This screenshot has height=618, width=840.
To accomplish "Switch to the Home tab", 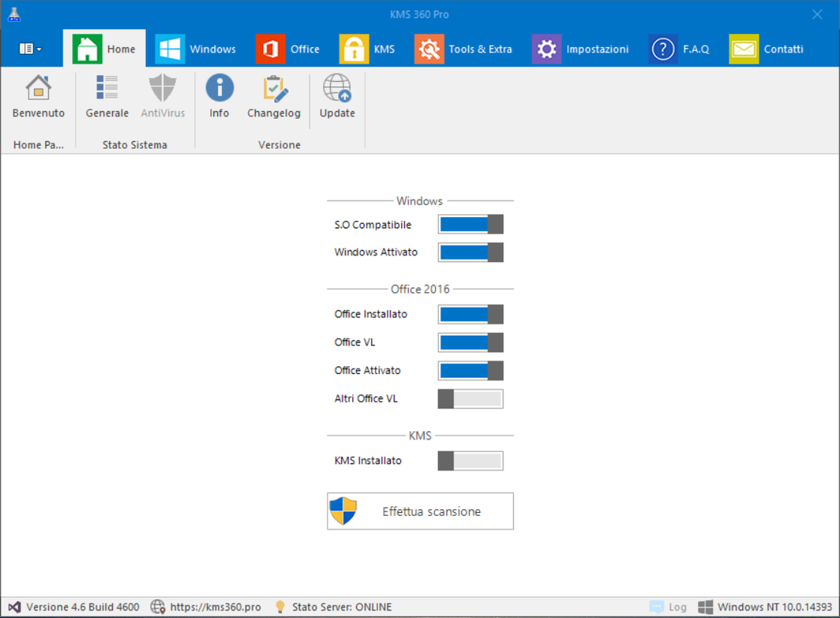I will pyautogui.click(x=104, y=49).
